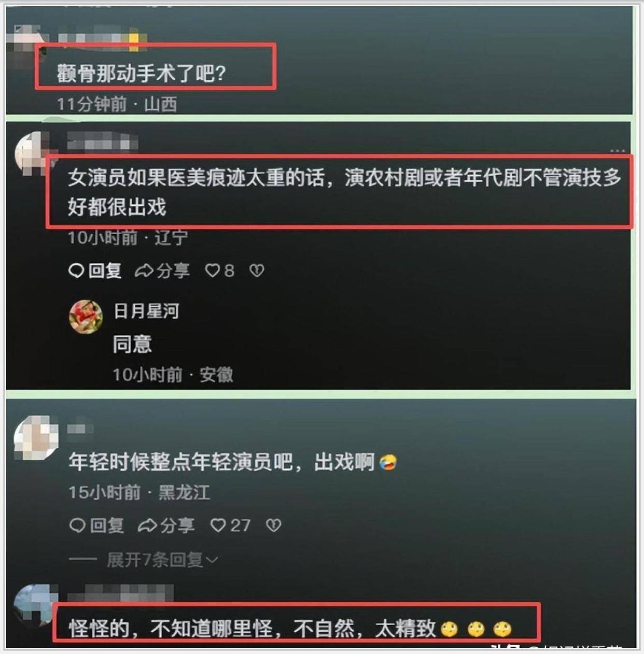Dislike the Liaoning comment using broken heart
The width and height of the screenshot is (644, 654).
257,271
